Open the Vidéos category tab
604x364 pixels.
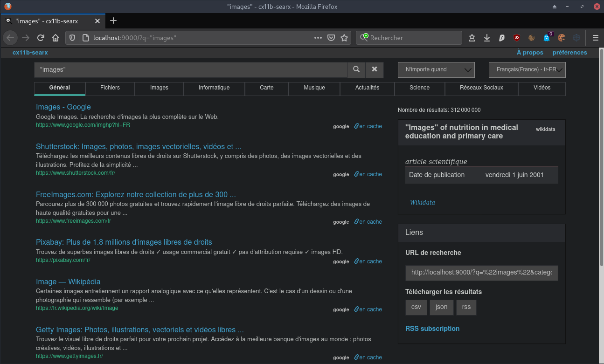click(x=542, y=88)
